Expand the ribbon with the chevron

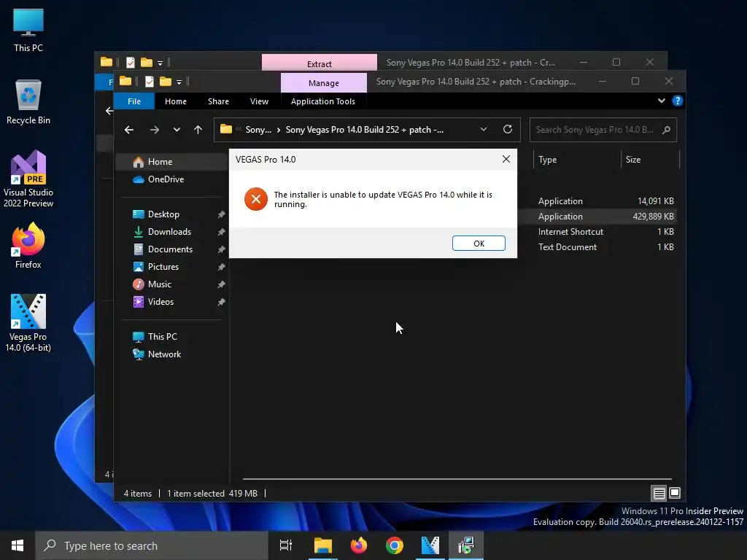pyautogui.click(x=661, y=101)
